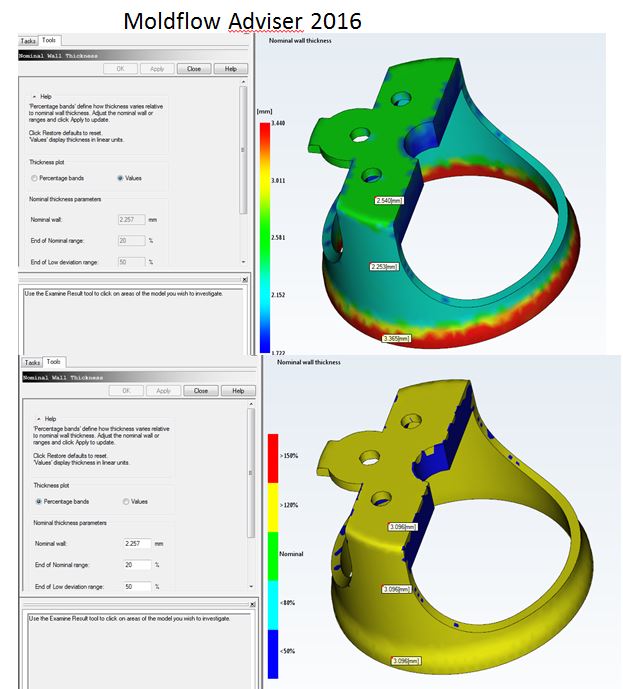Image resolution: width=623 pixels, height=689 pixels.
Task: Switch to the Tools tab in lower panel
Action: click(x=54, y=362)
